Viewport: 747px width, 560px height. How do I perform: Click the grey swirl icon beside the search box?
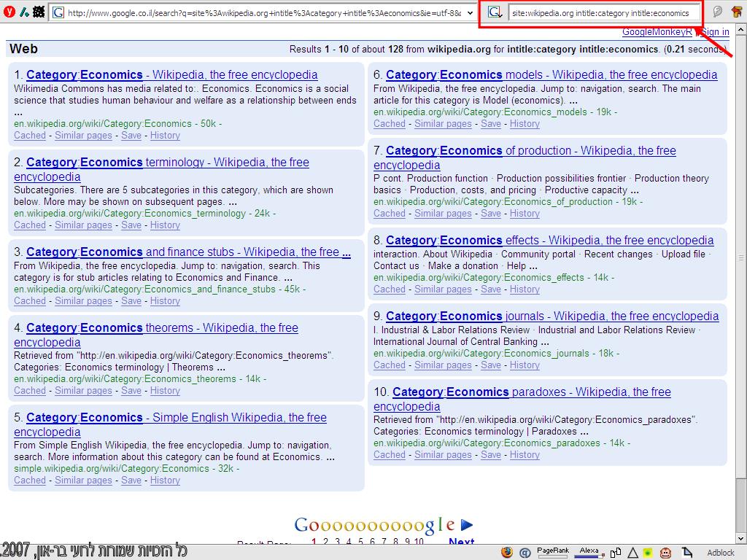click(x=718, y=12)
